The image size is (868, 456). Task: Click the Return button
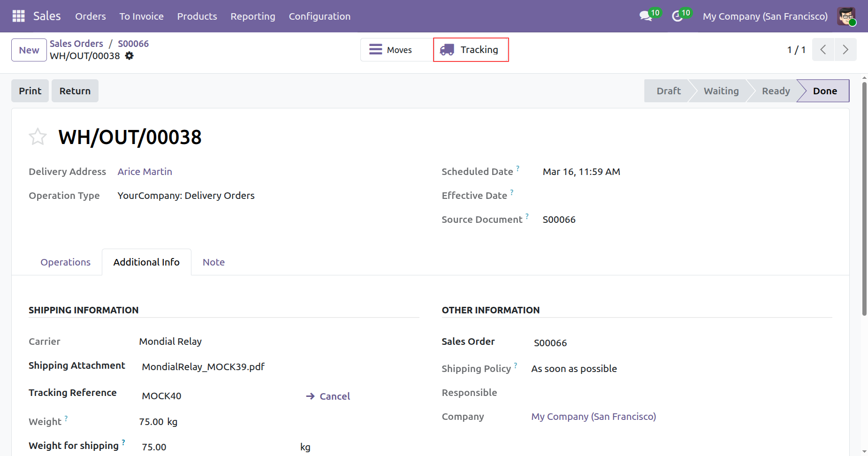click(x=75, y=91)
